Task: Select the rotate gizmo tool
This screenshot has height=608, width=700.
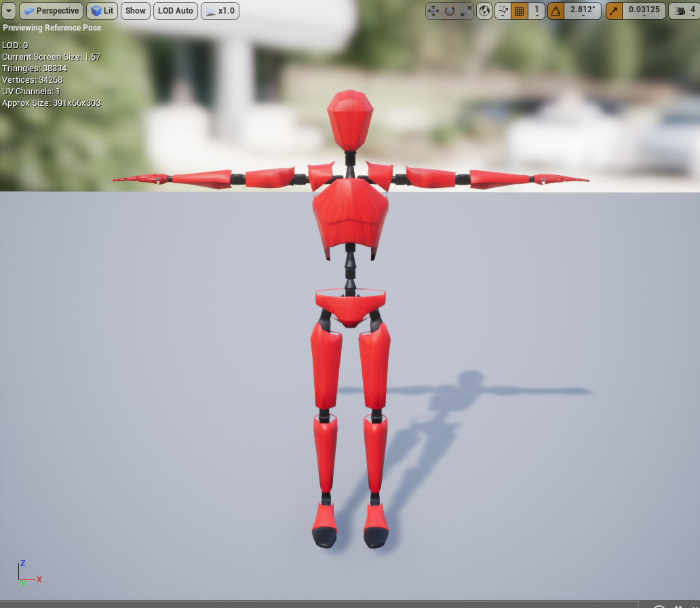Action: (450, 11)
